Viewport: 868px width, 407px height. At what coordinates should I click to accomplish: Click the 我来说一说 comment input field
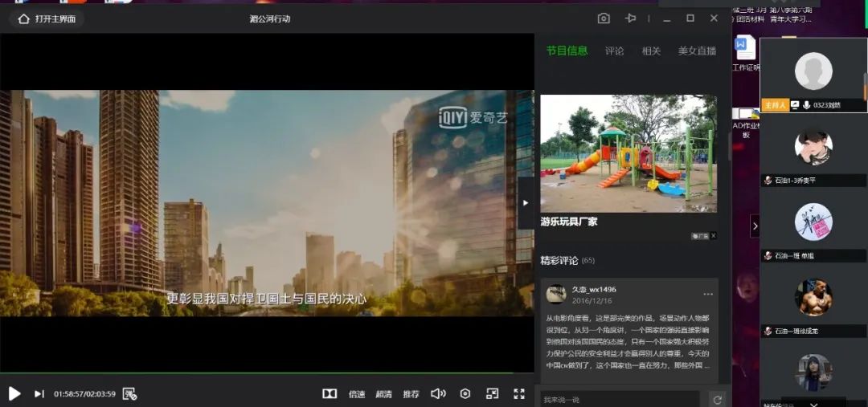pos(619,399)
